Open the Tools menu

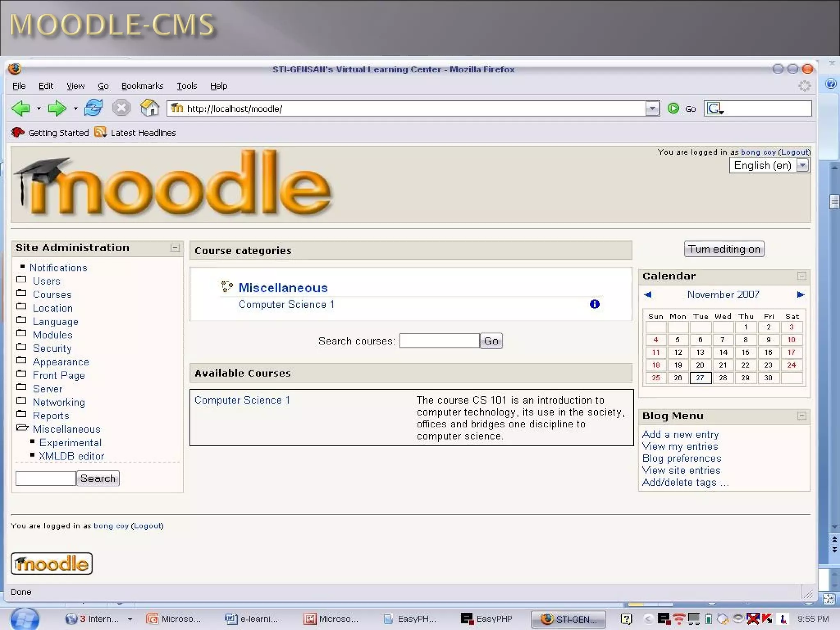(x=187, y=86)
